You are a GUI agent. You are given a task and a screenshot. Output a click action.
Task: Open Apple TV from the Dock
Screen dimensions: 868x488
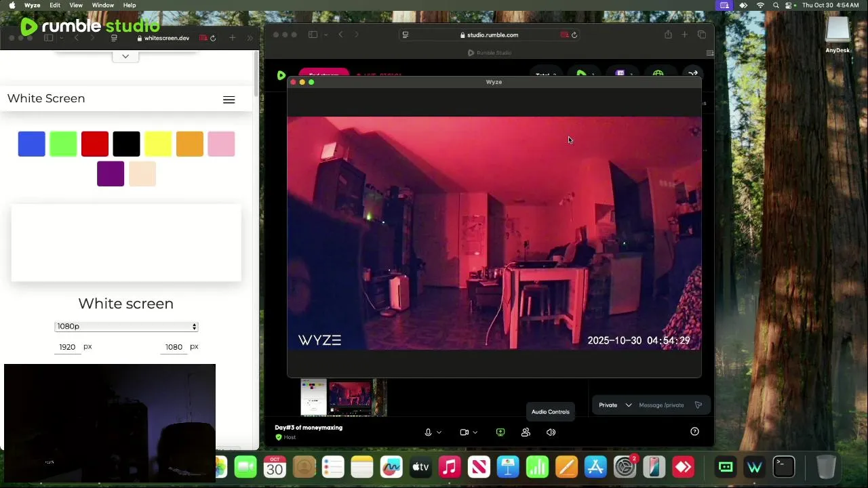tap(420, 467)
